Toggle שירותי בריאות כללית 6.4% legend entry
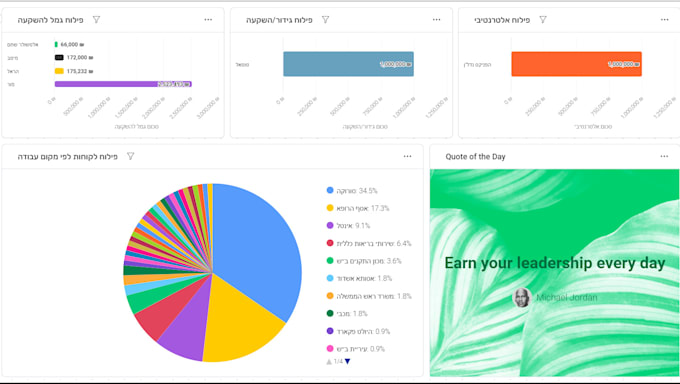Viewport: 680px width, 384px height. pyautogui.click(x=369, y=243)
